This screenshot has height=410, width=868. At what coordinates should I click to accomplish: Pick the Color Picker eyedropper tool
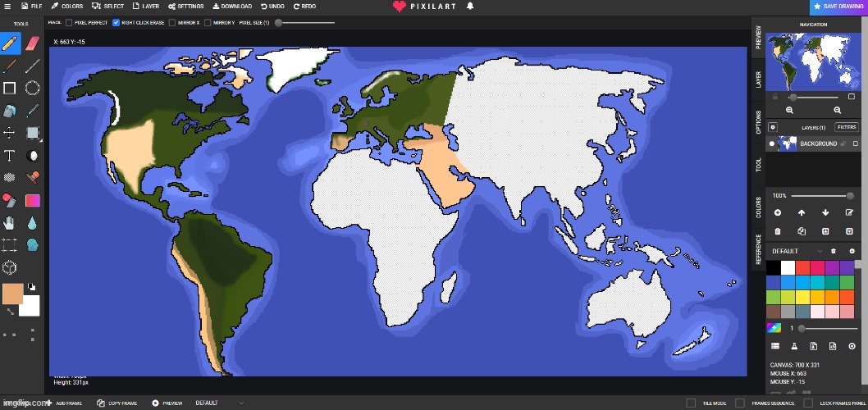pos(33,111)
